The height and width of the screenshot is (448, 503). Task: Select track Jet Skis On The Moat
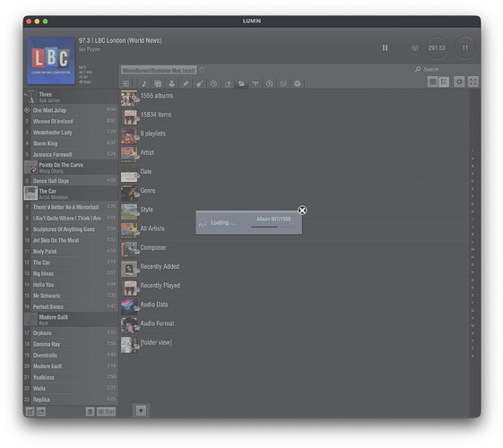tap(71, 240)
